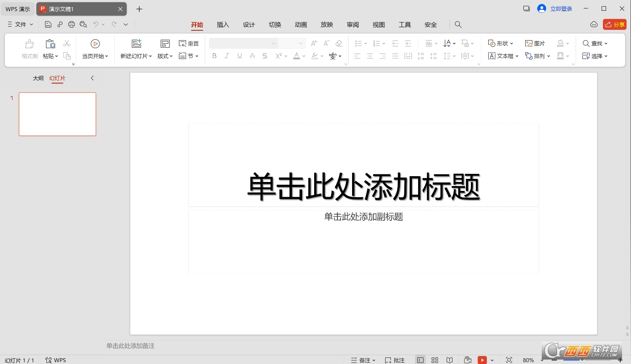This screenshot has width=631, height=364.
Task: Center align the text
Action: (x=370, y=56)
